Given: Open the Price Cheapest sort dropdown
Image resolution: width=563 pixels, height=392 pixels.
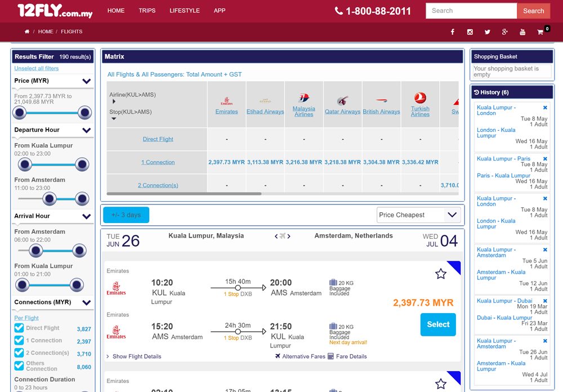Looking at the screenshot, I should [x=418, y=215].
